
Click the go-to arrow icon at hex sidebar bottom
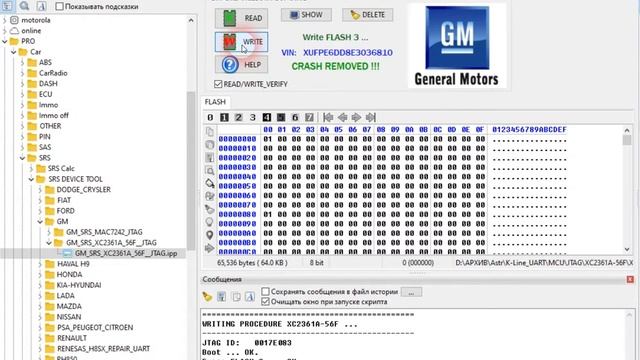pyautogui.click(x=209, y=248)
